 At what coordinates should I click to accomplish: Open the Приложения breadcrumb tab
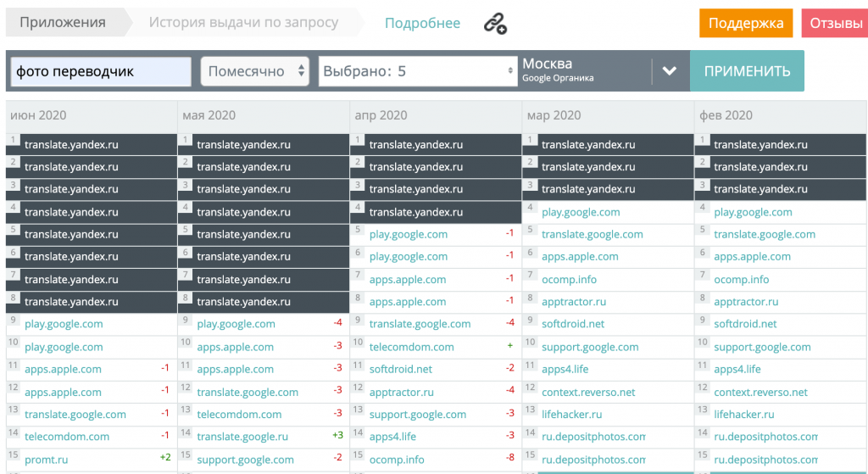pos(63,23)
